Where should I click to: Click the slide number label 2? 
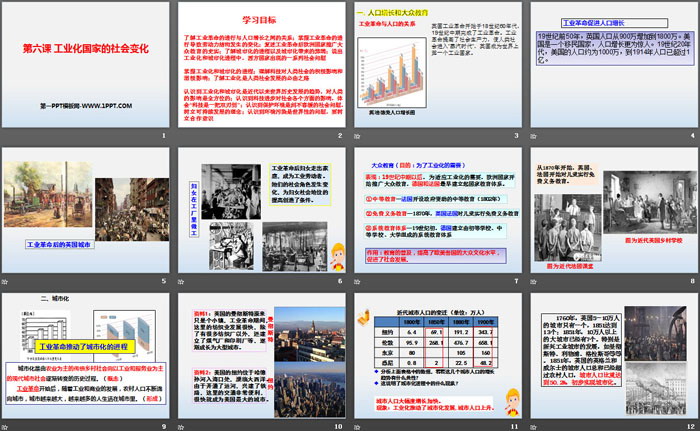[340, 136]
